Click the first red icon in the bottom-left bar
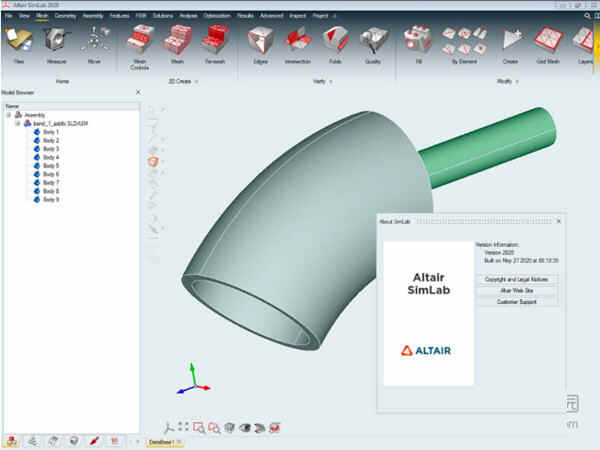The height and width of the screenshot is (450, 600). click(x=12, y=441)
